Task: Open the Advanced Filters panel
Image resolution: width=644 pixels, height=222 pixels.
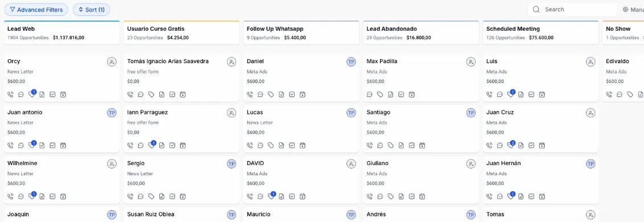Action: pyautogui.click(x=36, y=10)
